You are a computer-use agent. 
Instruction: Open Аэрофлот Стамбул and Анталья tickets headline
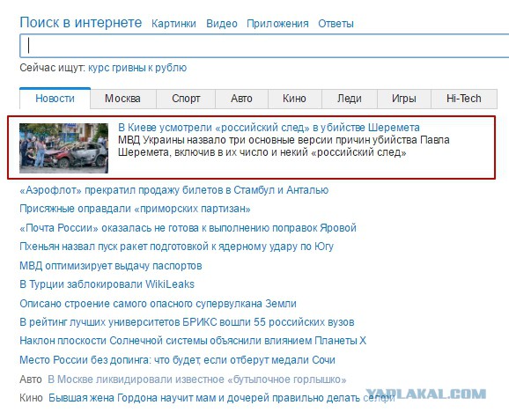tap(174, 190)
